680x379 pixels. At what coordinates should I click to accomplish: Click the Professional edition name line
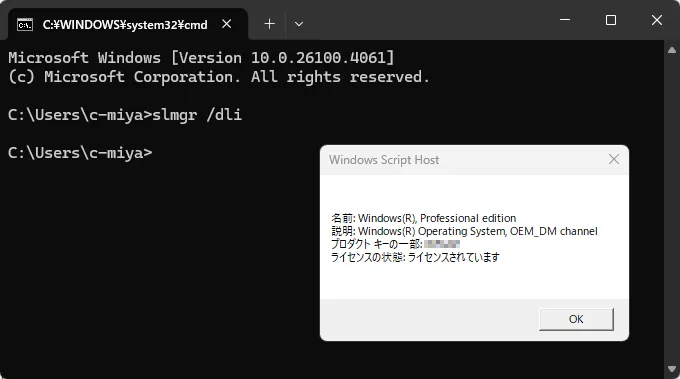click(x=424, y=218)
